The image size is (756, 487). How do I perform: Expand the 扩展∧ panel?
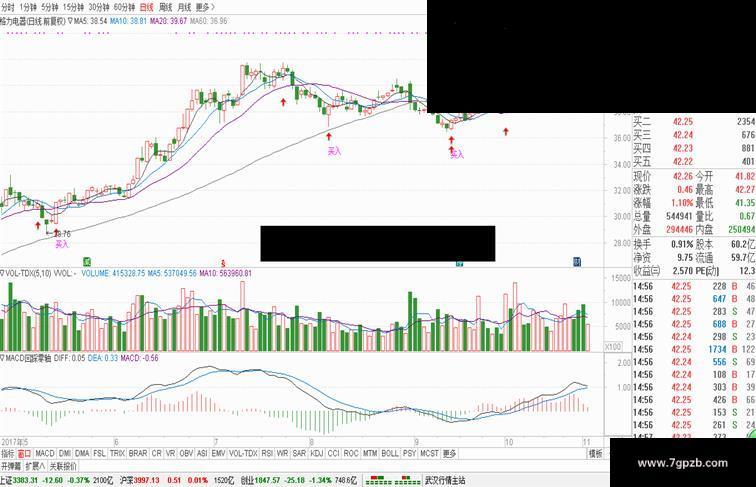(x=35, y=466)
